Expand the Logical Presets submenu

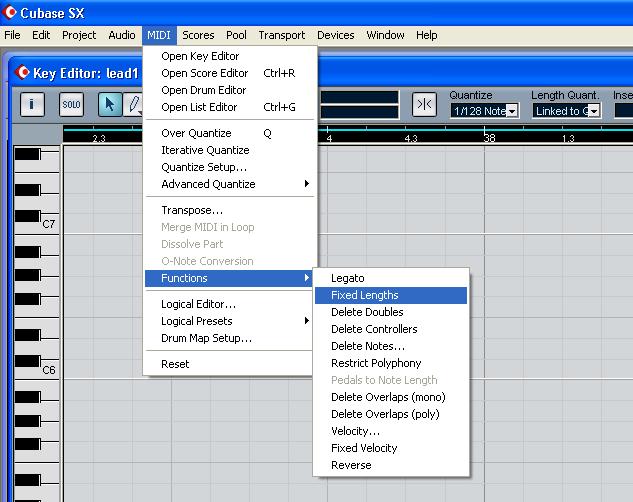(x=229, y=321)
